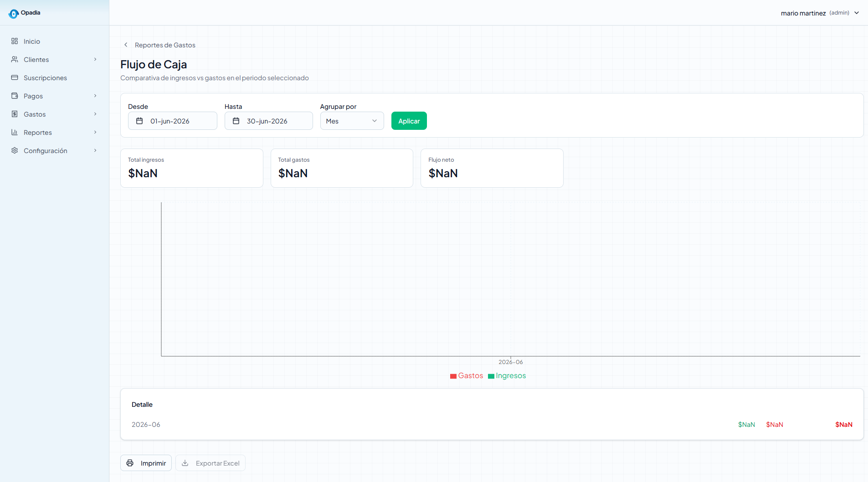868x482 pixels.
Task: Click the Aplicar button
Action: [x=409, y=121]
